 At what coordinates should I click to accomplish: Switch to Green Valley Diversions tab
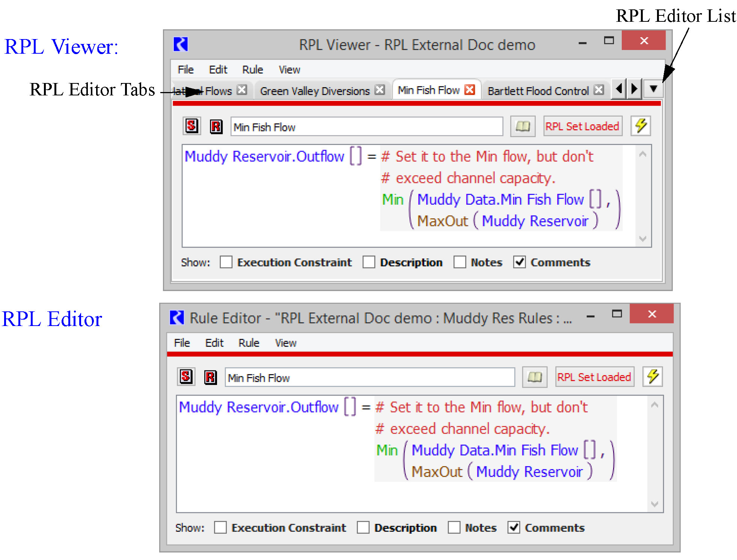pyautogui.click(x=315, y=91)
